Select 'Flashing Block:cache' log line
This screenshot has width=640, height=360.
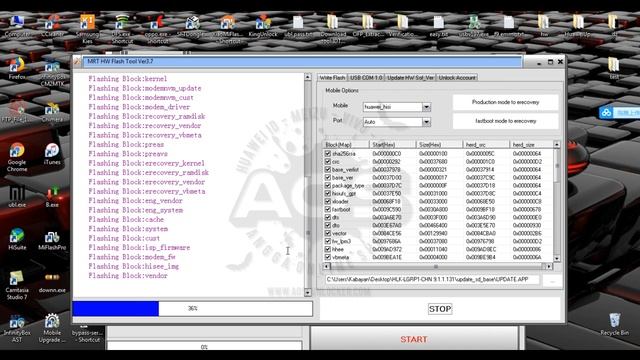[126, 220]
